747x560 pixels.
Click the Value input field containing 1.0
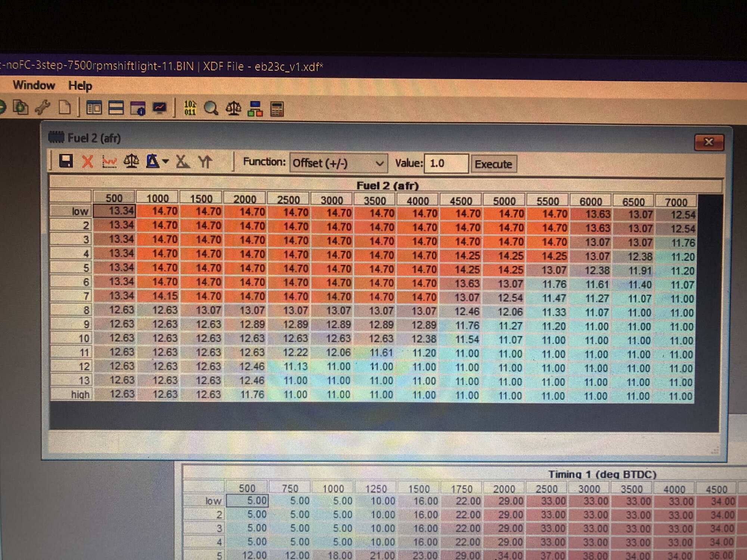(x=446, y=164)
